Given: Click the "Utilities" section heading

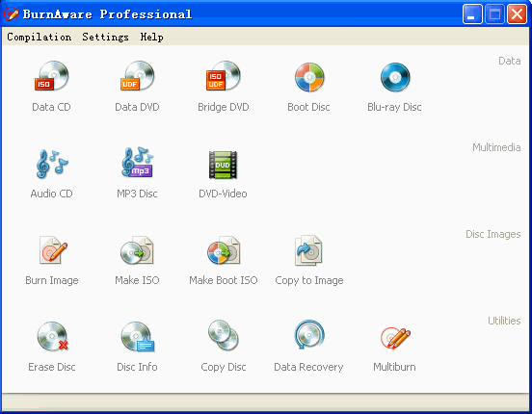Looking at the screenshot, I should pos(504,321).
